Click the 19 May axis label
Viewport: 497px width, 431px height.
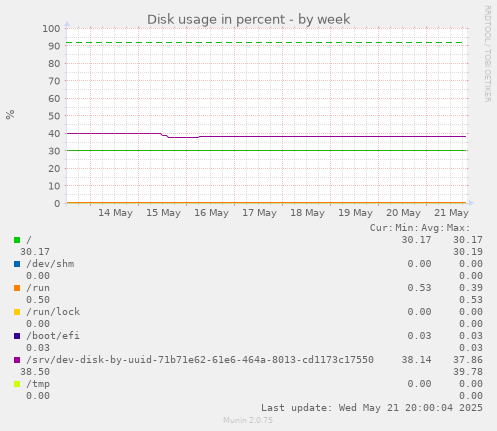[355, 213]
